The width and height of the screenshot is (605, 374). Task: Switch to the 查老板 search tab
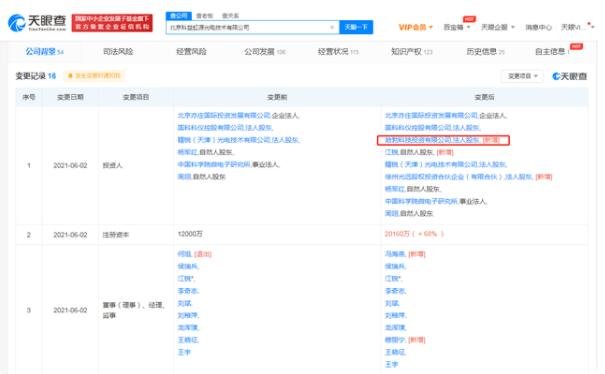point(204,16)
